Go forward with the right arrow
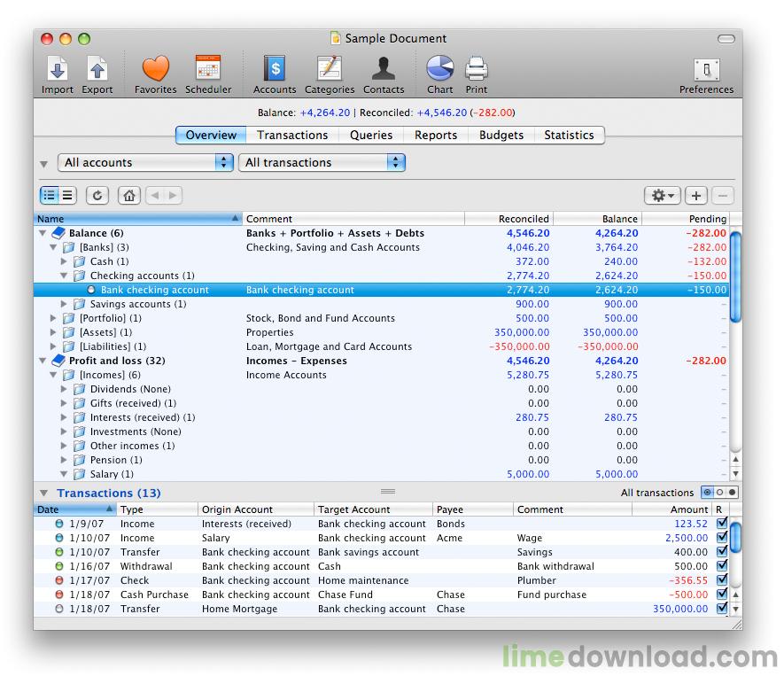This screenshot has height=684, width=784. coord(173,196)
